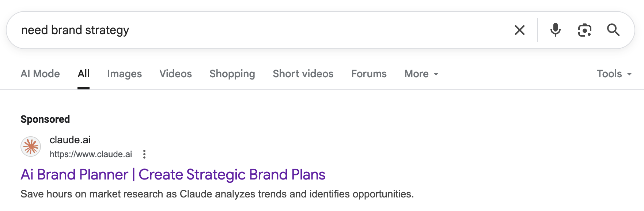Open Search by image camera icon
Viewport: 644px width, 211px height.
(584, 30)
